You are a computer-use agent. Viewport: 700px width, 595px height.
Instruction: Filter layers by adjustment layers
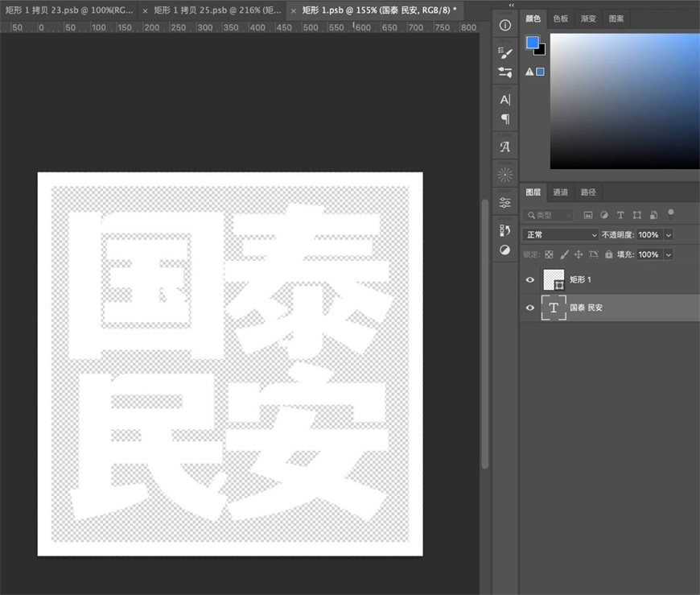[x=604, y=215]
